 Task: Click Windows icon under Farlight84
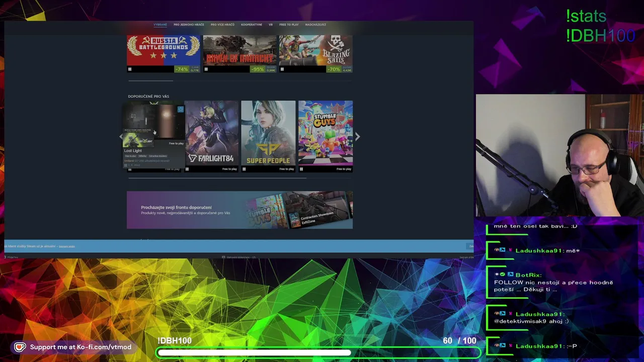click(187, 169)
